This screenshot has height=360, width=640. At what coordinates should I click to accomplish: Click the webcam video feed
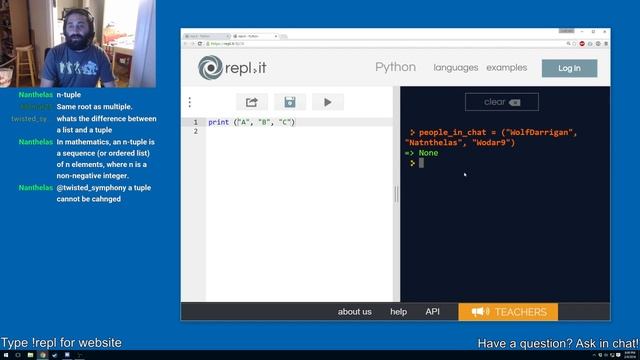tap(78, 44)
